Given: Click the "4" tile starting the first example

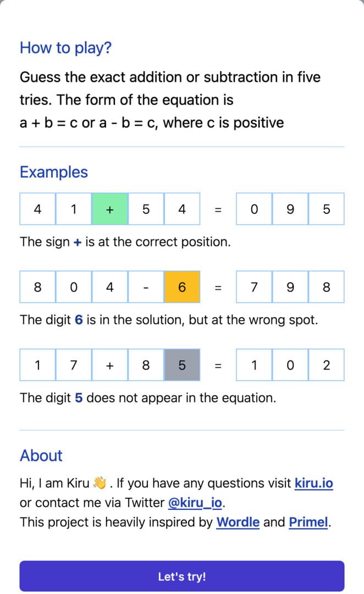Looking at the screenshot, I should [37, 210].
